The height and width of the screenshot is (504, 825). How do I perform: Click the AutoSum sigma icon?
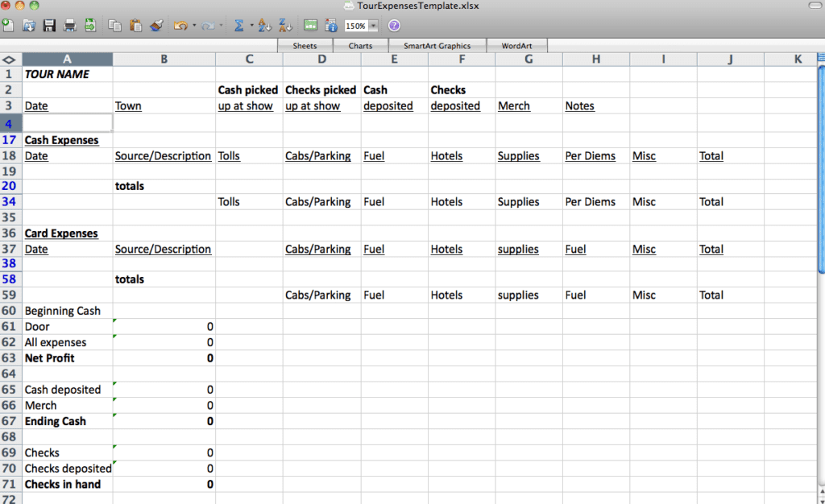[x=238, y=26]
